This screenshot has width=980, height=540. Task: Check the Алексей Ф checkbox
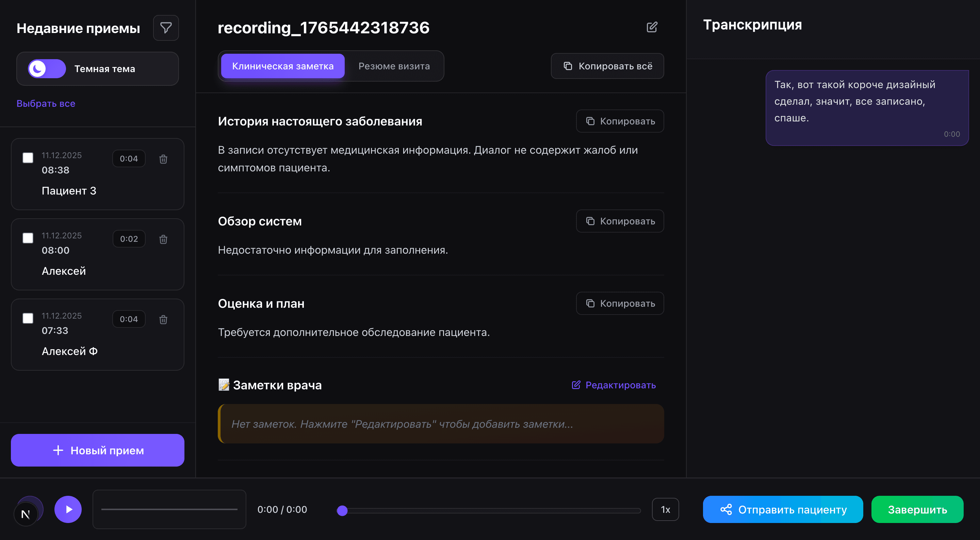(x=28, y=318)
